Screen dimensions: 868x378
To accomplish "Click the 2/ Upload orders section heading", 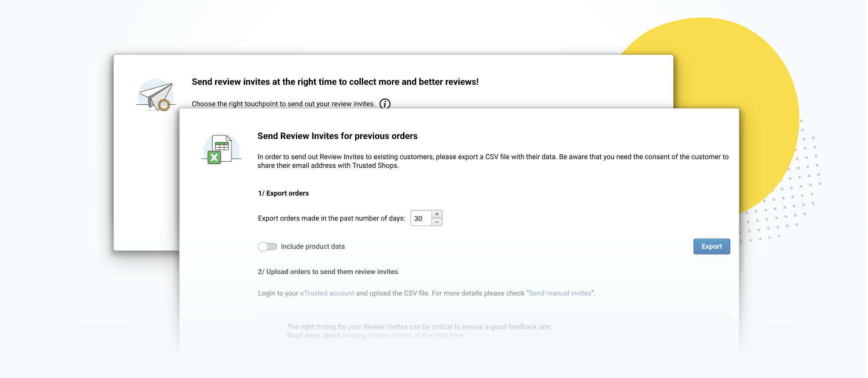I will click(328, 272).
